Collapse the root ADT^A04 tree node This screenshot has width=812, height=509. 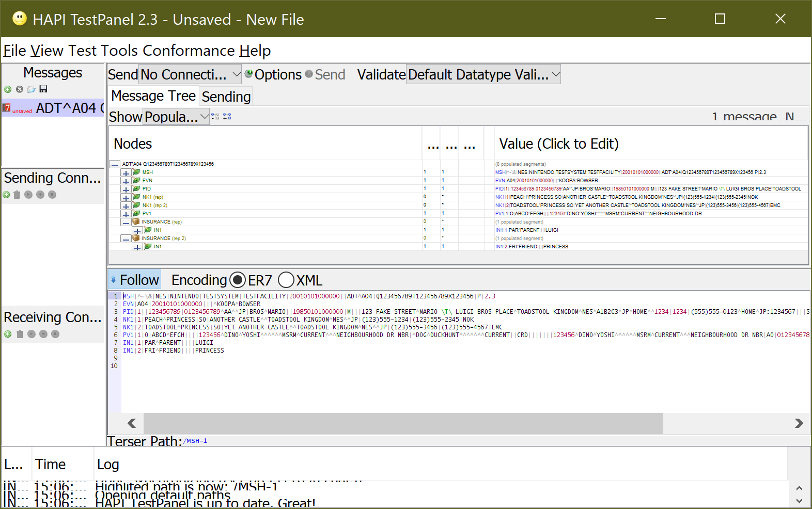point(115,165)
